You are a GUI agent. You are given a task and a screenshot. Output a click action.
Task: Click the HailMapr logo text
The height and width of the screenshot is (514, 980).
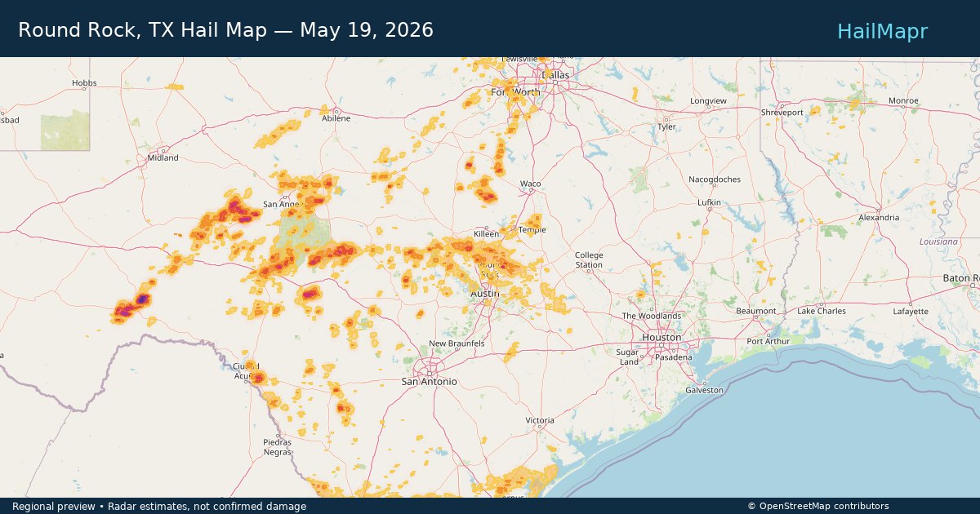point(882,31)
